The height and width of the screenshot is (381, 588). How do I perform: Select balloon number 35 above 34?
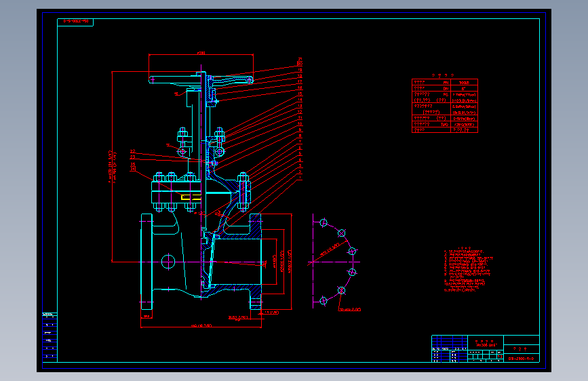click(x=133, y=165)
